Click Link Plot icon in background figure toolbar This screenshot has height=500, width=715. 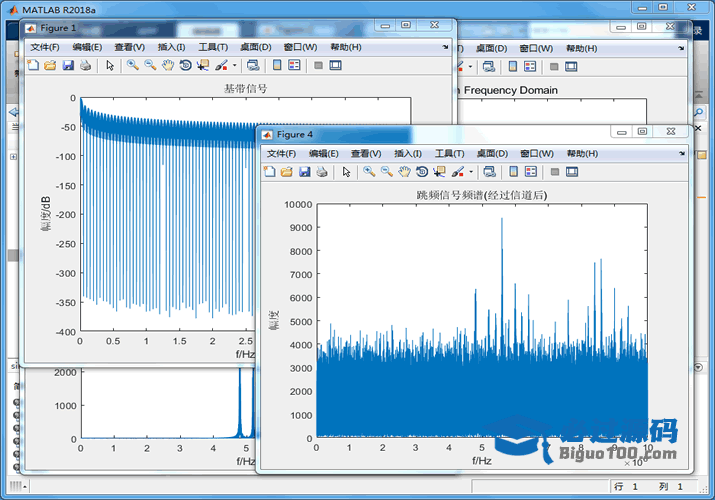[x=489, y=67]
